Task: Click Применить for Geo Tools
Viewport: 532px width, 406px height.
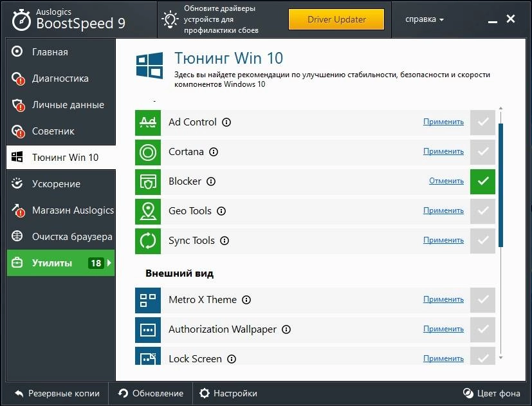Action: [443, 210]
